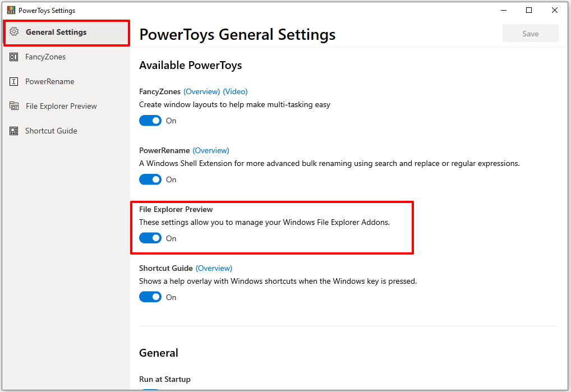
Task: Click the PowerToys icon in the title bar
Action: tap(11, 10)
